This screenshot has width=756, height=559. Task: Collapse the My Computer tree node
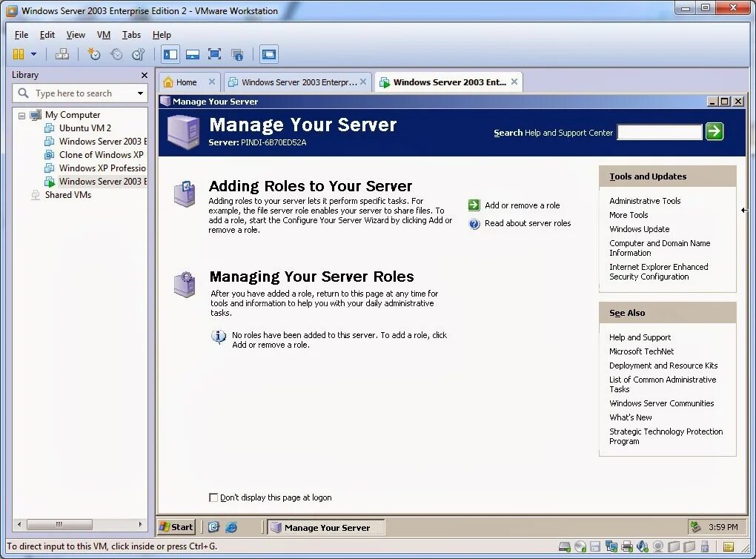coord(21,115)
